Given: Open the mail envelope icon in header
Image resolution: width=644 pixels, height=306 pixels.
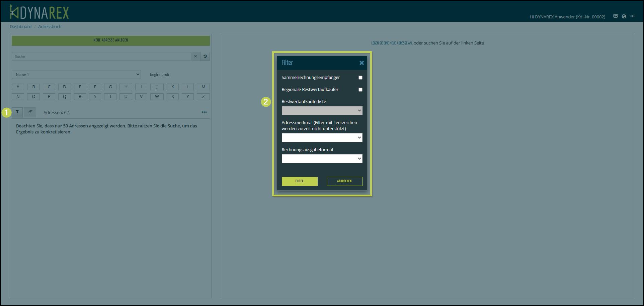Looking at the screenshot, I should pos(615,16).
